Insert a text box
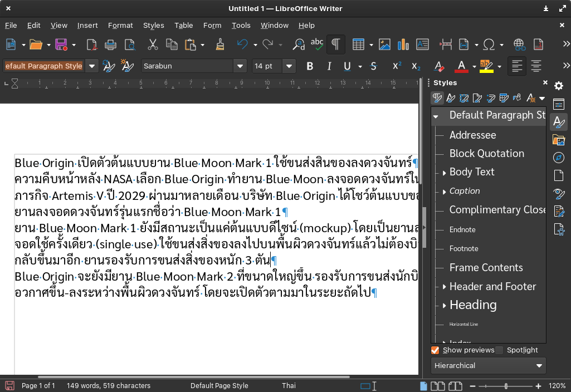Image resolution: width=571 pixels, height=392 pixels. tap(422, 45)
